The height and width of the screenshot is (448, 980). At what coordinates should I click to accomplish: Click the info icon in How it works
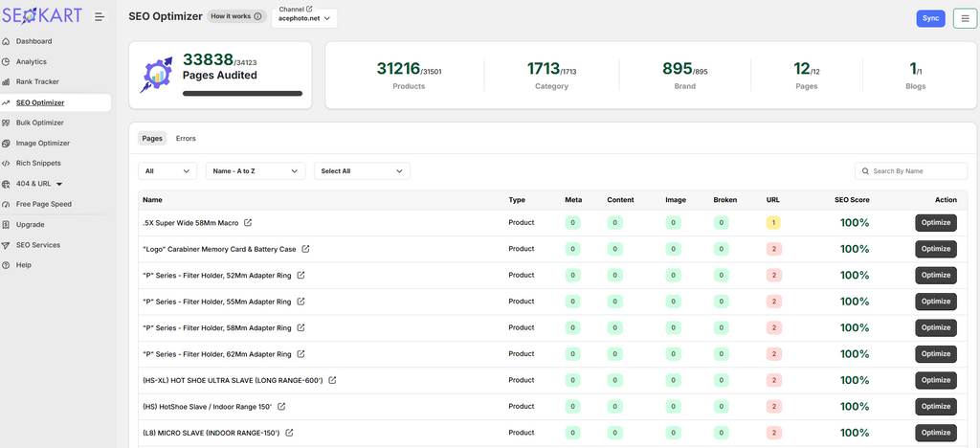click(256, 17)
